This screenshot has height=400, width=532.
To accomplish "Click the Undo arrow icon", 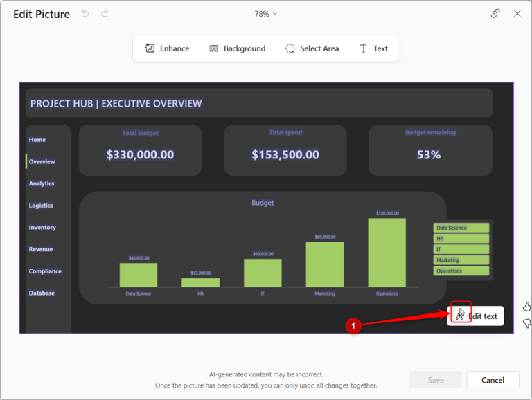I will click(x=85, y=14).
